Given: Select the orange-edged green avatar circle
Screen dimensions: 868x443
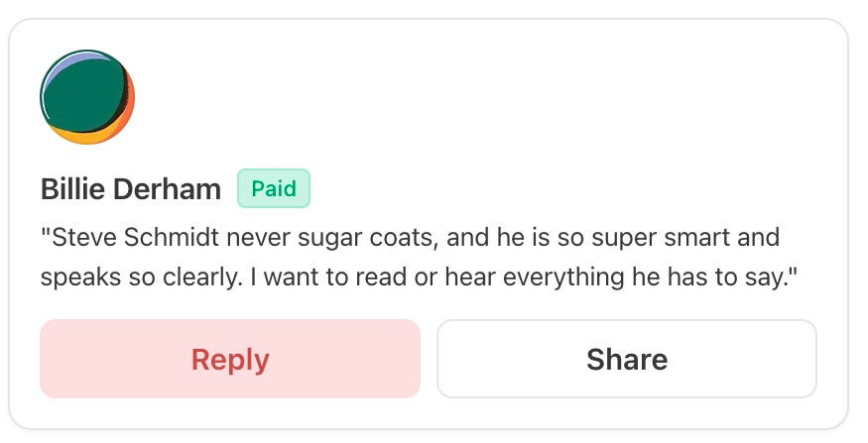Looking at the screenshot, I should [87, 97].
